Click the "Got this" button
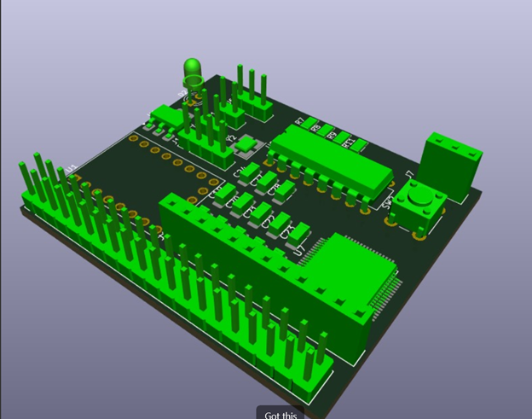Viewport: 532px width, 419px height. [x=280, y=414]
